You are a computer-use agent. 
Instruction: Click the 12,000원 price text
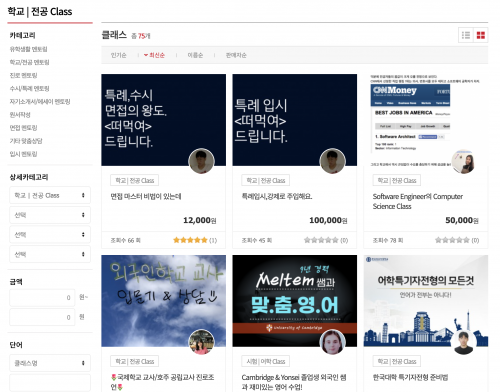point(200,220)
